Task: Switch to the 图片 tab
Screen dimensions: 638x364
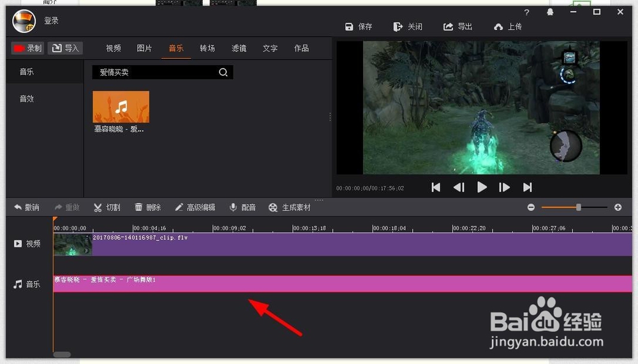Action: point(144,48)
